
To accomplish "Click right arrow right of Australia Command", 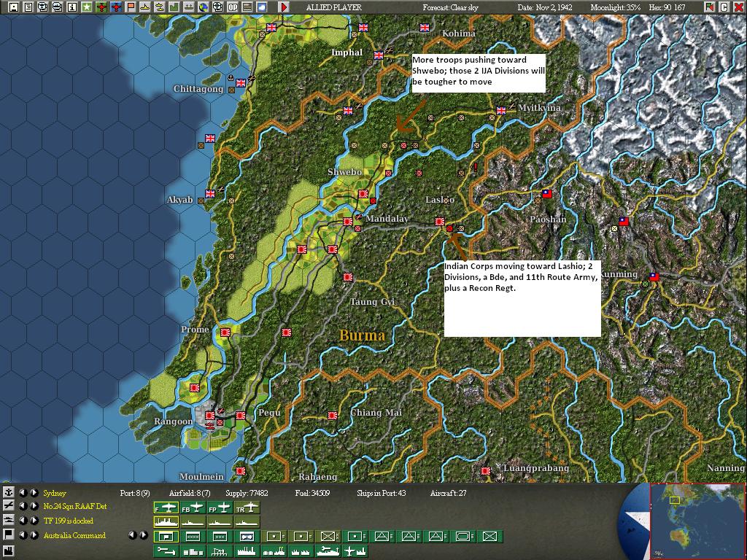I will 144,535.
